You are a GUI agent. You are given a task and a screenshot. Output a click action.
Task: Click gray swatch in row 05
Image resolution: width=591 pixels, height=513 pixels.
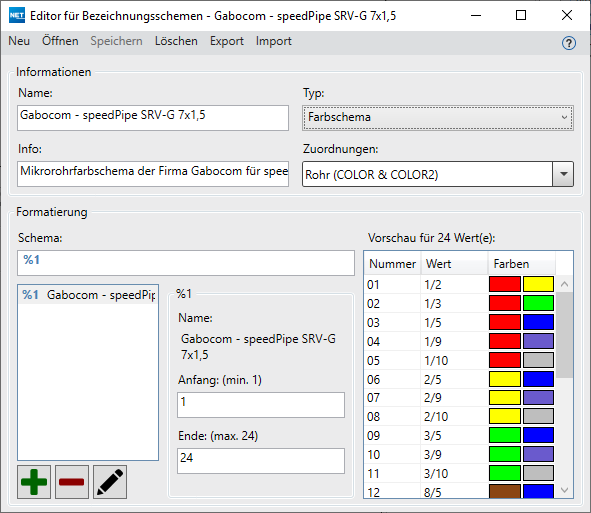click(x=538, y=360)
